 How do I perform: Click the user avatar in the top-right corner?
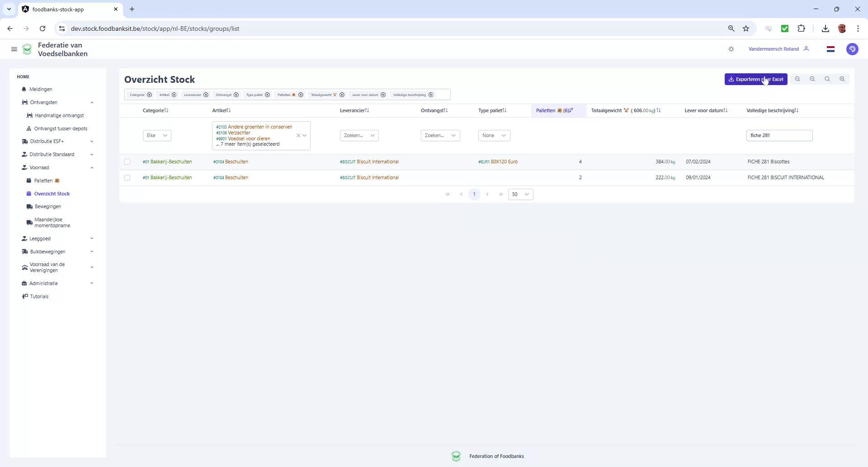point(852,49)
